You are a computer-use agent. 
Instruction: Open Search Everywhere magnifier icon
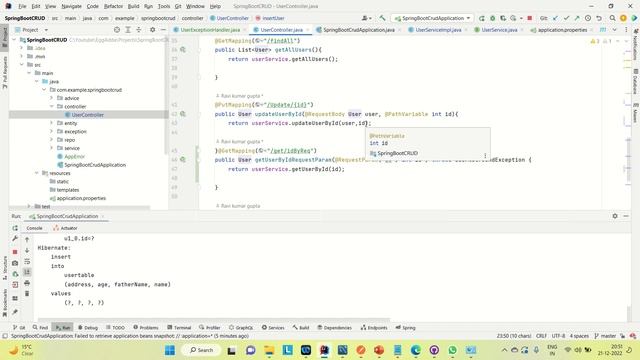[x=612, y=18]
